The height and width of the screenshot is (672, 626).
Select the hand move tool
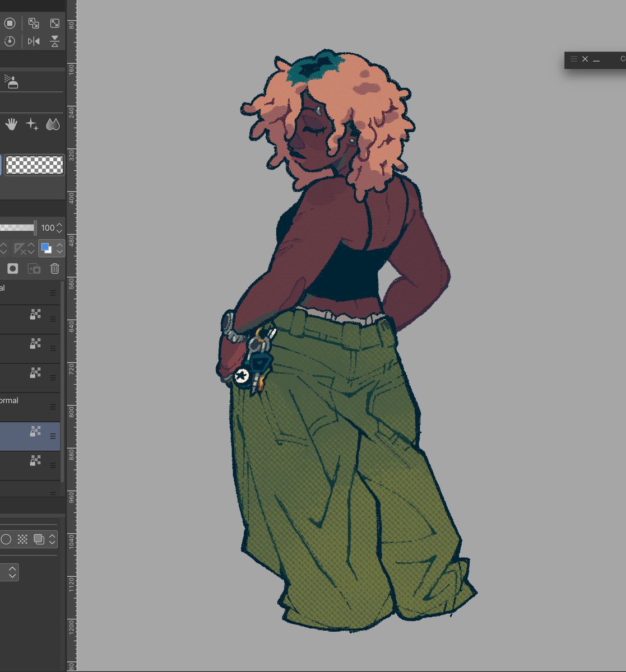click(x=11, y=124)
